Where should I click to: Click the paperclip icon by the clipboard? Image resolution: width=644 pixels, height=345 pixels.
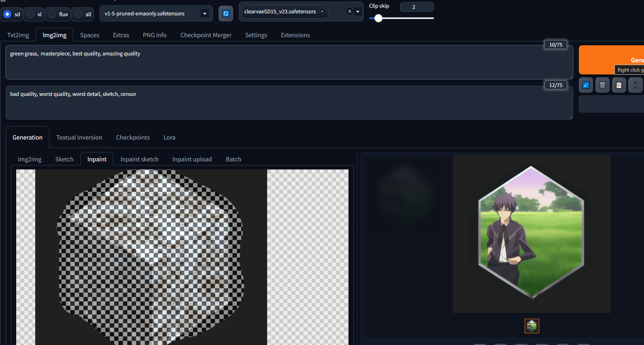pos(635,85)
